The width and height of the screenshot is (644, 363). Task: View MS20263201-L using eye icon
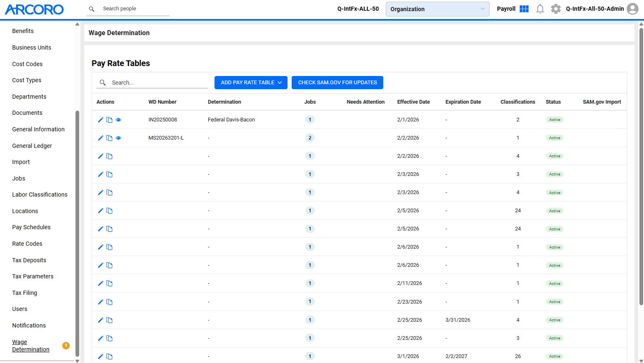coord(118,138)
